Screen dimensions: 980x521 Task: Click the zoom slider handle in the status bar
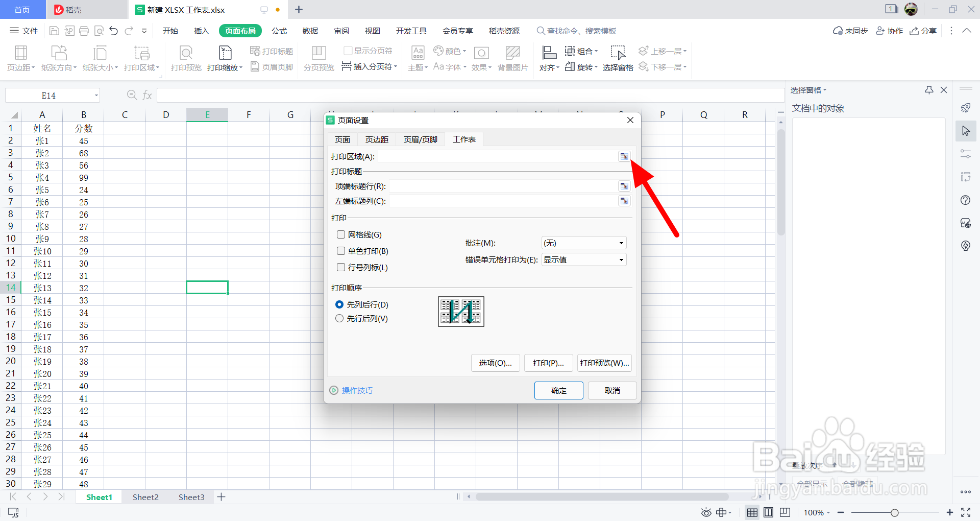point(894,512)
